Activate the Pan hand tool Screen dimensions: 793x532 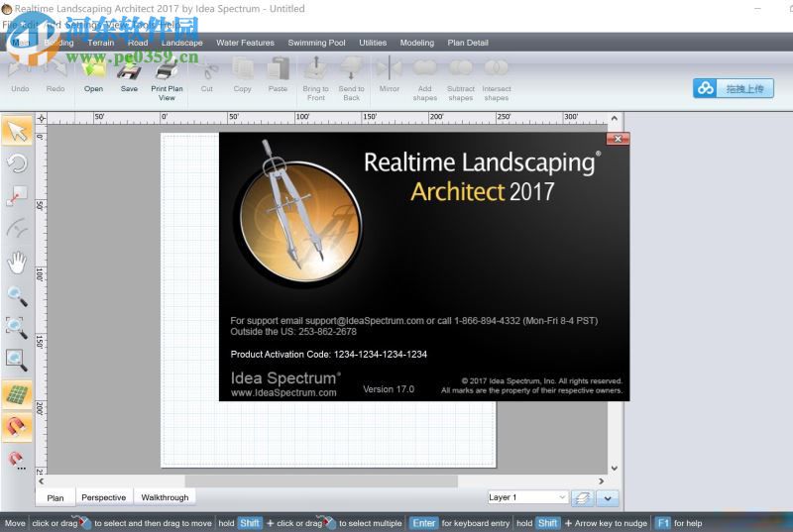point(17,263)
